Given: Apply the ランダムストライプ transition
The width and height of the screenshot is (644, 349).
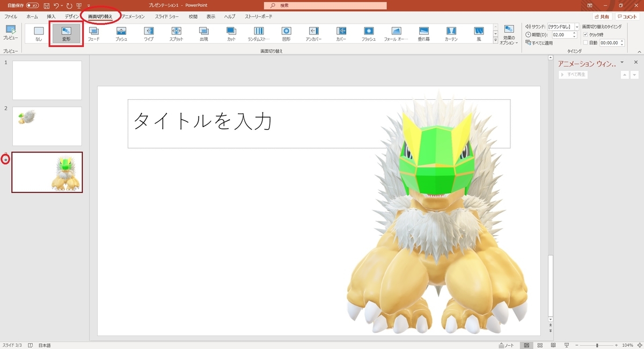Looking at the screenshot, I should coord(259,34).
